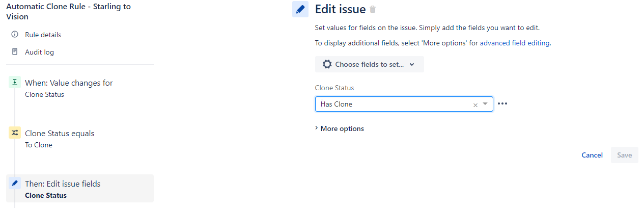This screenshot has width=644, height=208.
Task: Open the three-dots menu beside Clone Status field
Action: coord(502,104)
